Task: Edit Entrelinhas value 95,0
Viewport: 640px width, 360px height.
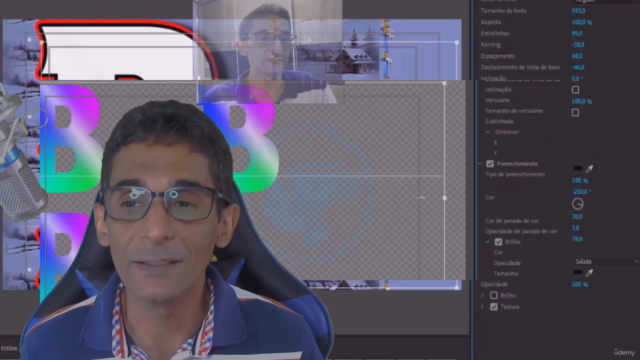Action: pyautogui.click(x=577, y=33)
